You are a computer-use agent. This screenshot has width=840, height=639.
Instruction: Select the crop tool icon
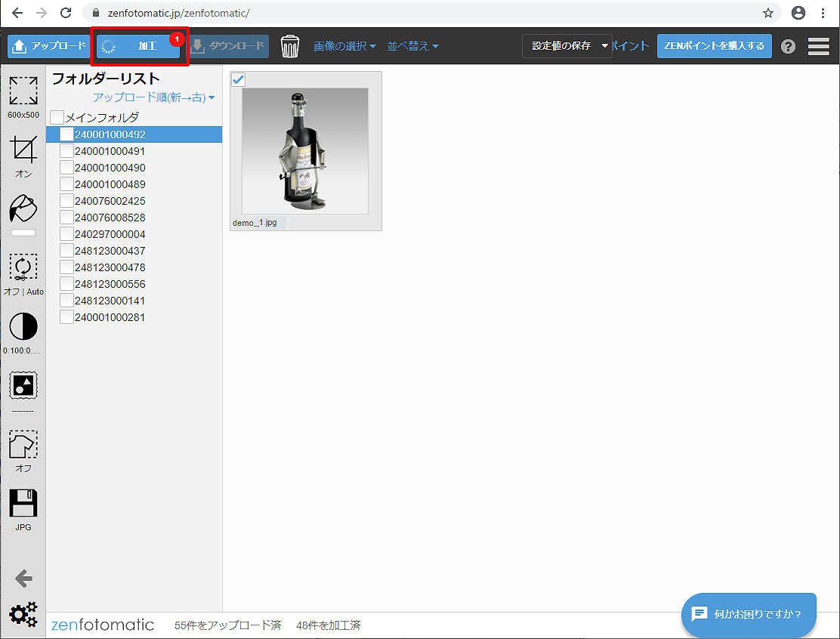coord(23,150)
